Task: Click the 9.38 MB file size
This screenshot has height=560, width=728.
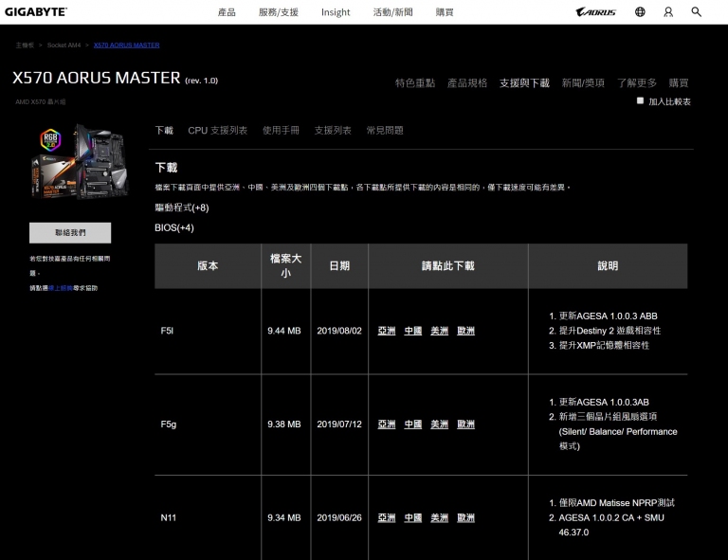Action: pos(284,425)
